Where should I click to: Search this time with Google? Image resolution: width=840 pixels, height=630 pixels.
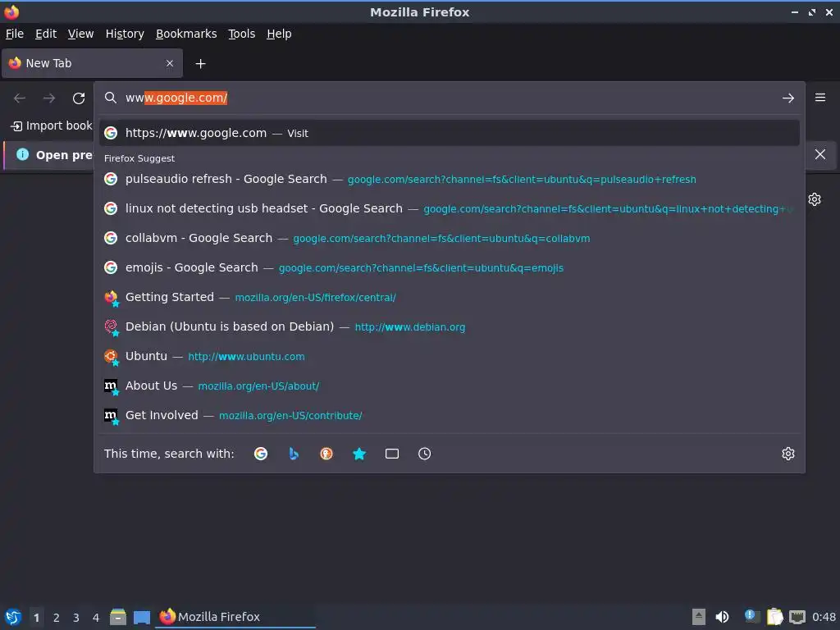(x=261, y=454)
